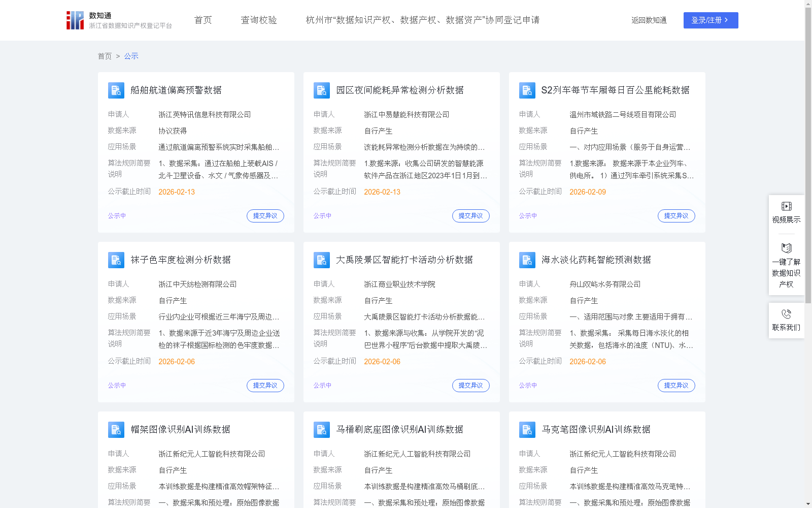Submit objection for 船舶航道偏离预警数据
The height and width of the screenshot is (508, 812).
click(x=265, y=216)
